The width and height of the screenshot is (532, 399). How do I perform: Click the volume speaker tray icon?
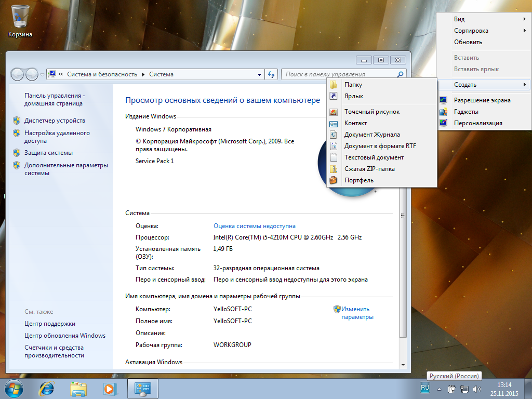click(x=477, y=389)
